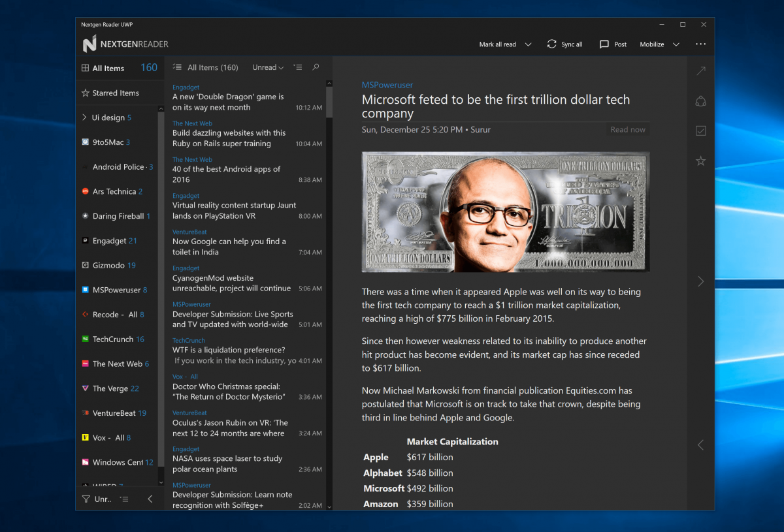Screen dimensions: 784x532
Task: Select The Next Web feed
Action: (x=116, y=364)
